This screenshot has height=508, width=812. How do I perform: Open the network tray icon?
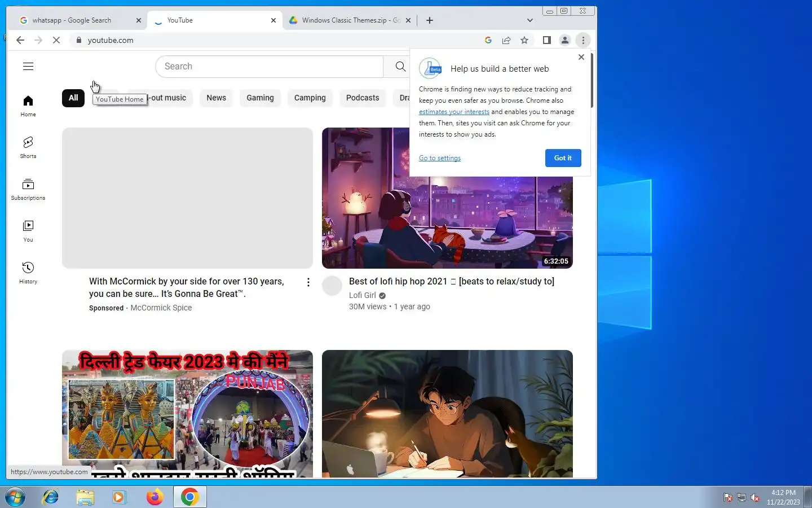tap(742, 497)
